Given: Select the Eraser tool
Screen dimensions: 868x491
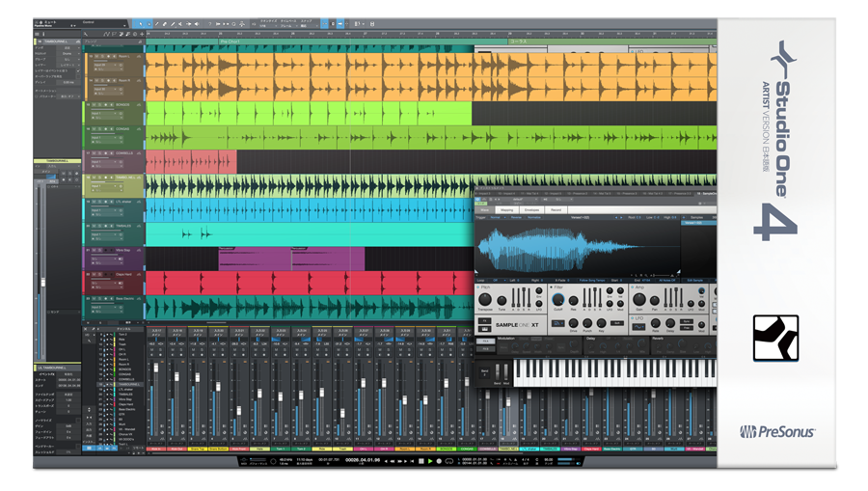Looking at the screenshot, I should pos(164,24).
